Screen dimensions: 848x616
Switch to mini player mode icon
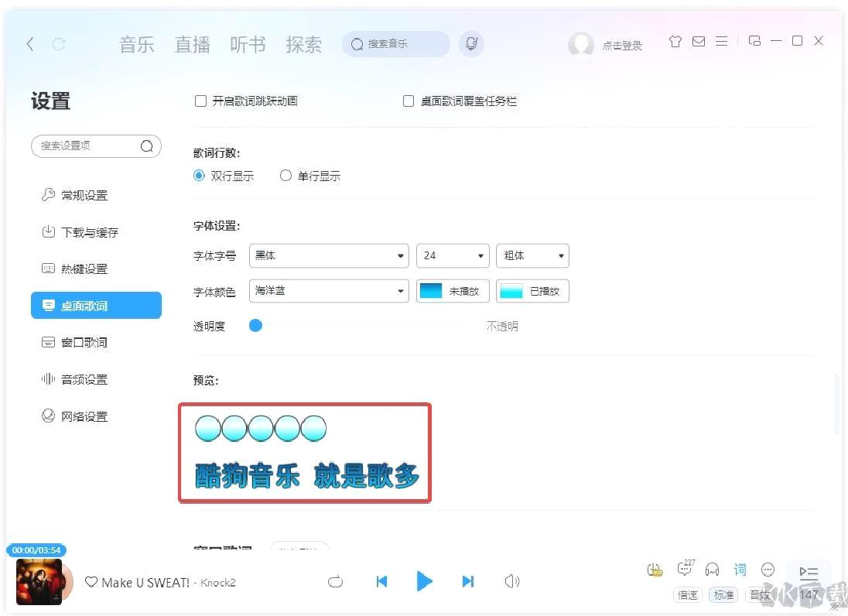754,41
